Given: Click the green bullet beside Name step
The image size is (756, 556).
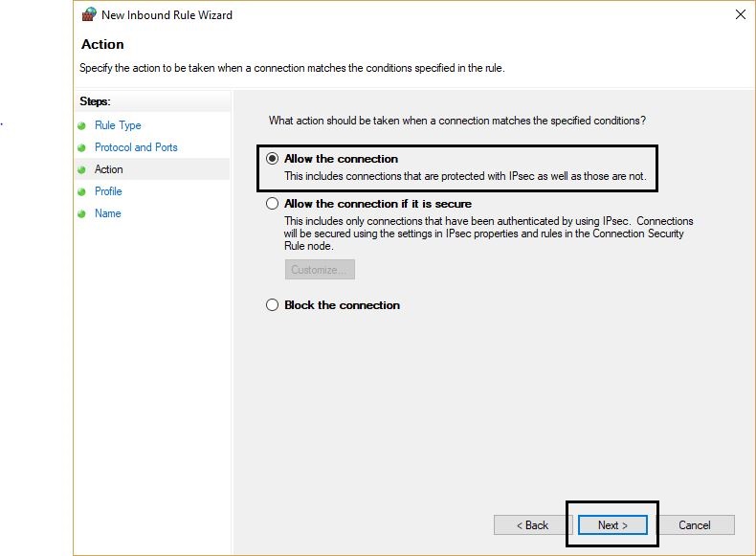Looking at the screenshot, I should click(81, 213).
